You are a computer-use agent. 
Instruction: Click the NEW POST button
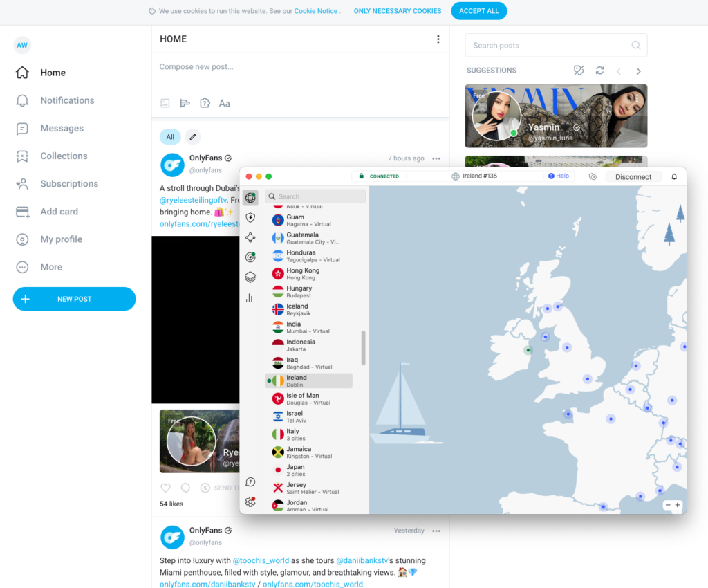click(x=74, y=299)
